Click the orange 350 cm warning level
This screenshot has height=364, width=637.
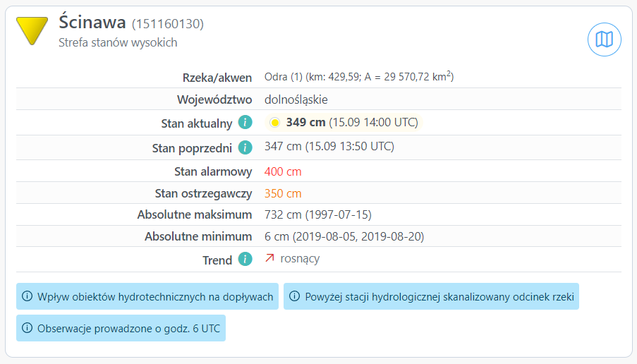(283, 193)
